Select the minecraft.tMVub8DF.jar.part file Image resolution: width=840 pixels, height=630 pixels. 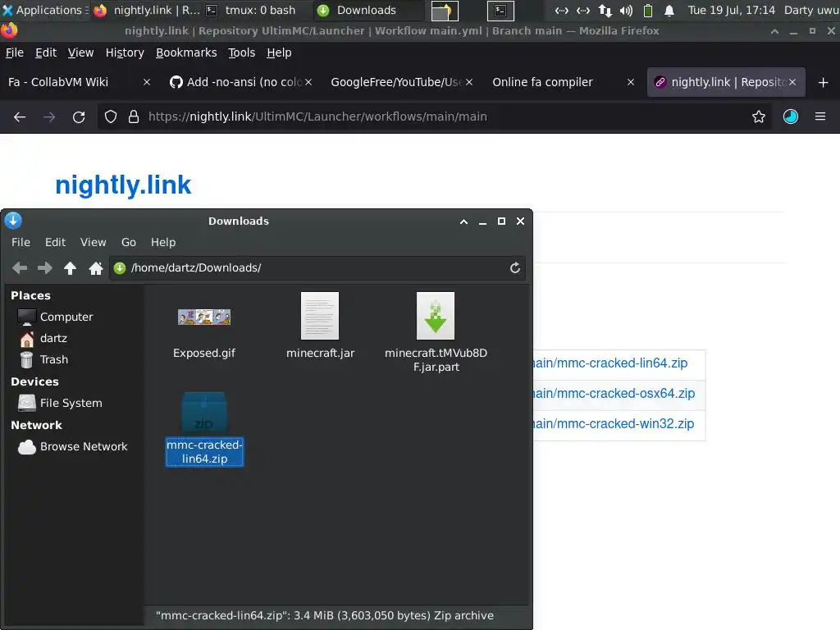click(436, 332)
